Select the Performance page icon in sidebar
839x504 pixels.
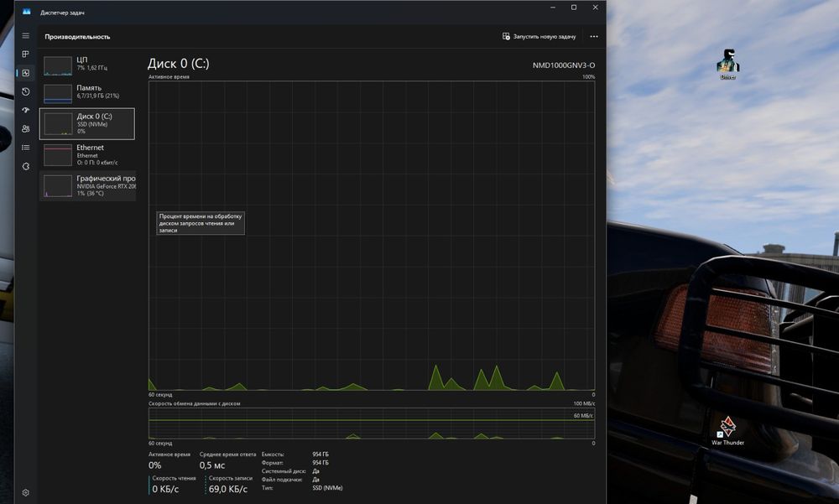point(26,73)
